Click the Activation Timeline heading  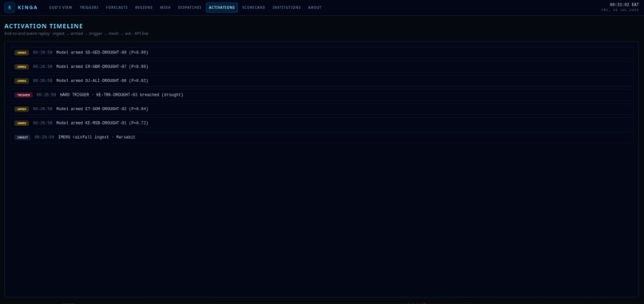pyautogui.click(x=43, y=26)
